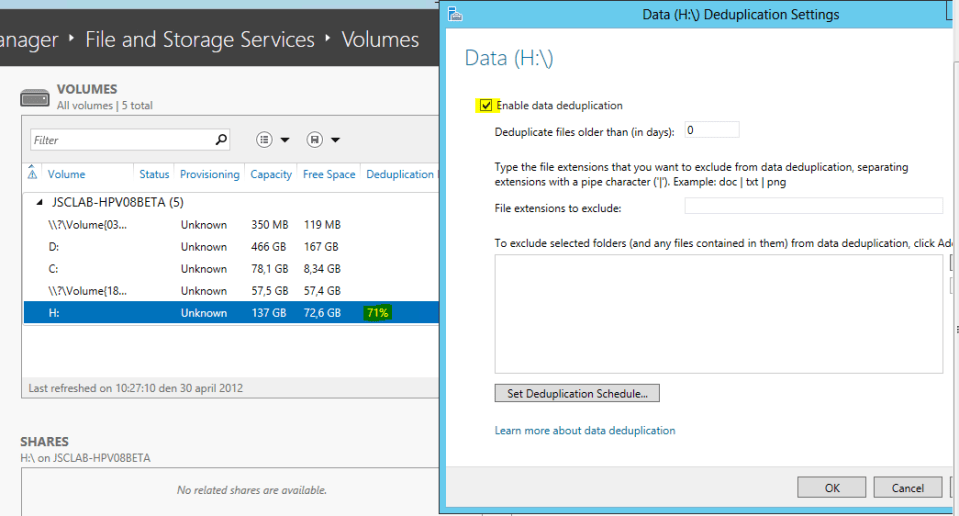Open dropdown arrow next to list view icon

coord(285,140)
